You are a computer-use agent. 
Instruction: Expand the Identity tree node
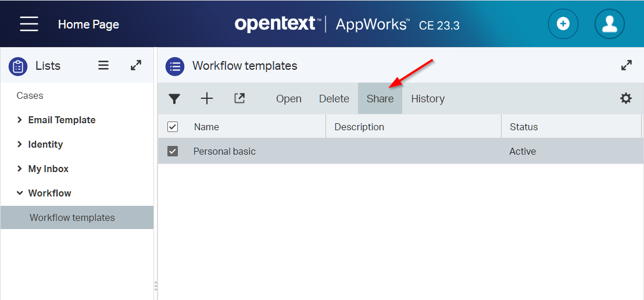click(20, 144)
